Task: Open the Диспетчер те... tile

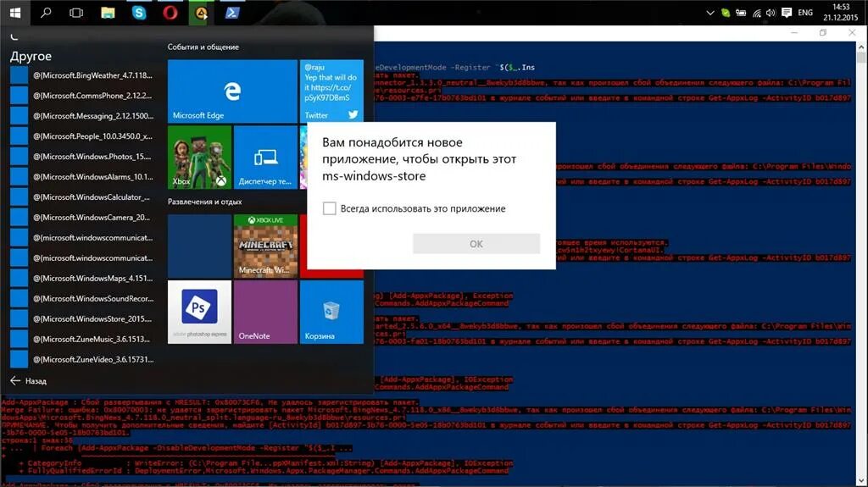Action: 265,158
